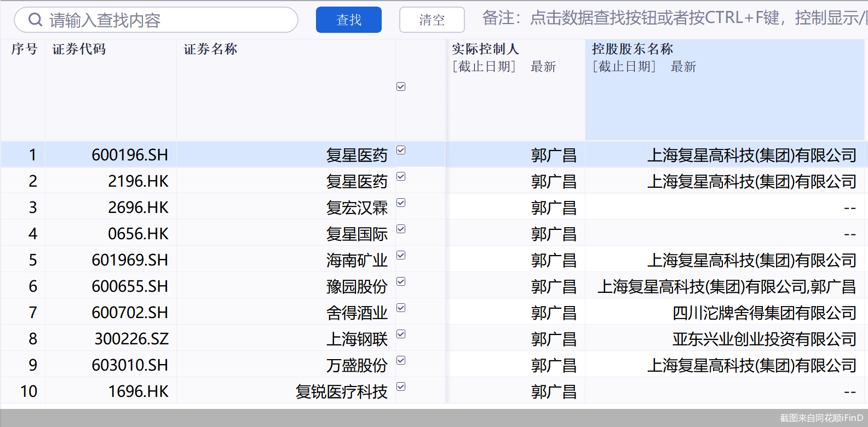Click the name cell 舍得酒业
The height and width of the screenshot is (427, 868).
pyautogui.click(x=286, y=313)
